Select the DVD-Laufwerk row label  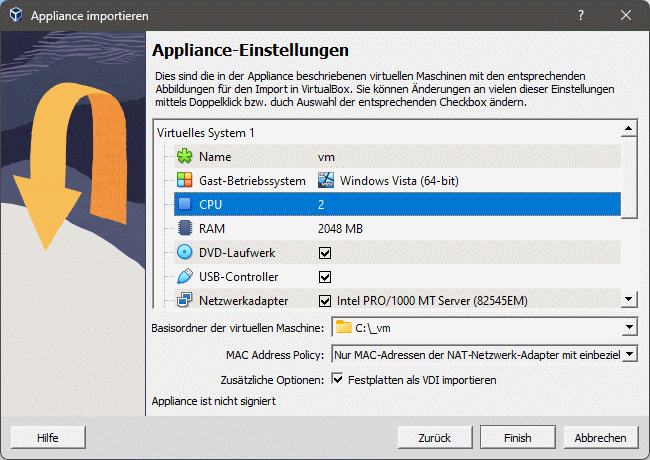click(x=237, y=253)
